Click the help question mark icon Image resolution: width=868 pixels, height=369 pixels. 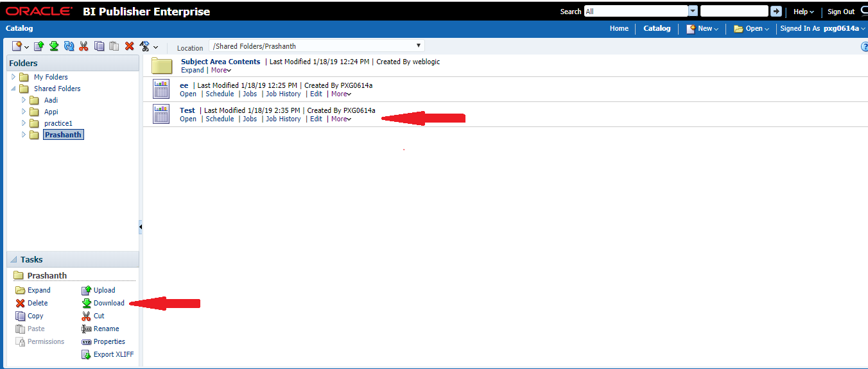[864, 47]
